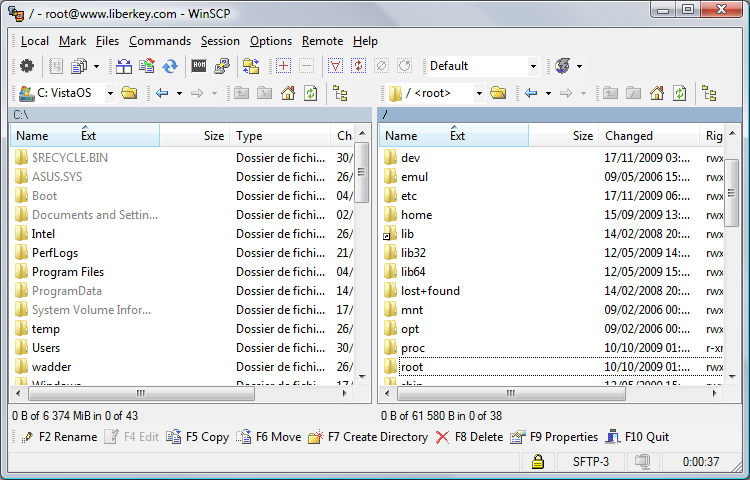Go to local home directory icon
The height and width of the screenshot is (480, 750).
[x=287, y=93]
